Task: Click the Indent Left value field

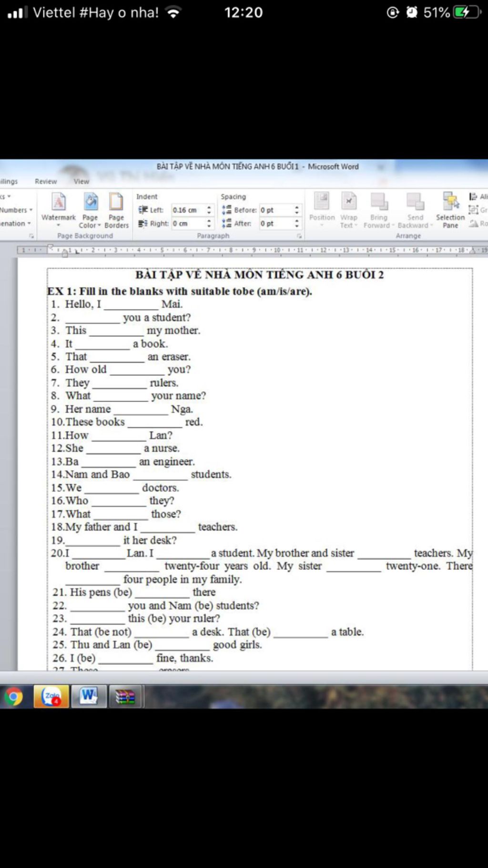Action: [x=188, y=210]
